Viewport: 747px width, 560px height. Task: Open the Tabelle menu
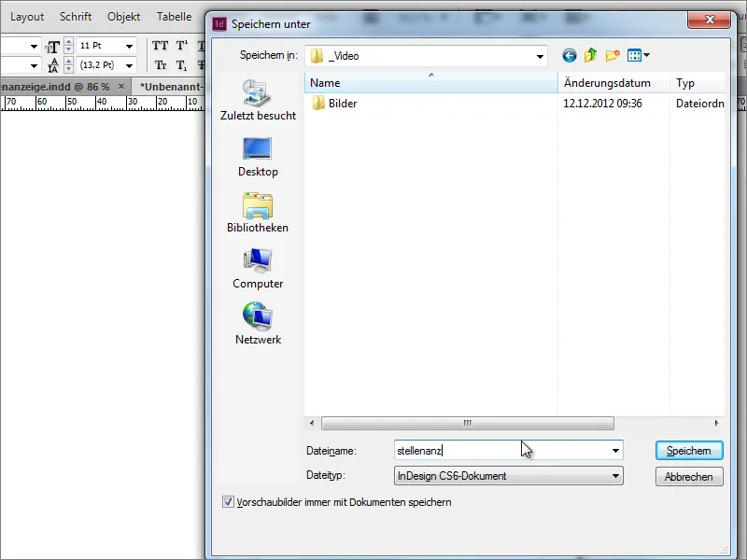(175, 17)
